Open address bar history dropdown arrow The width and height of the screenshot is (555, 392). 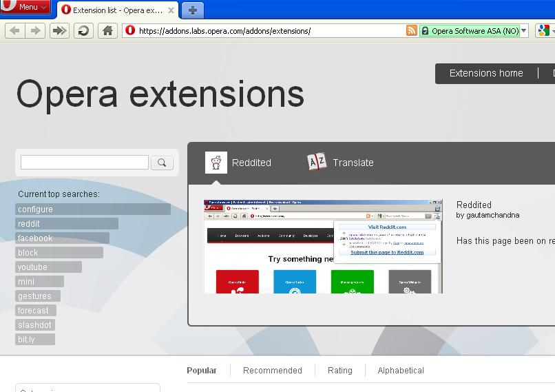(524, 31)
